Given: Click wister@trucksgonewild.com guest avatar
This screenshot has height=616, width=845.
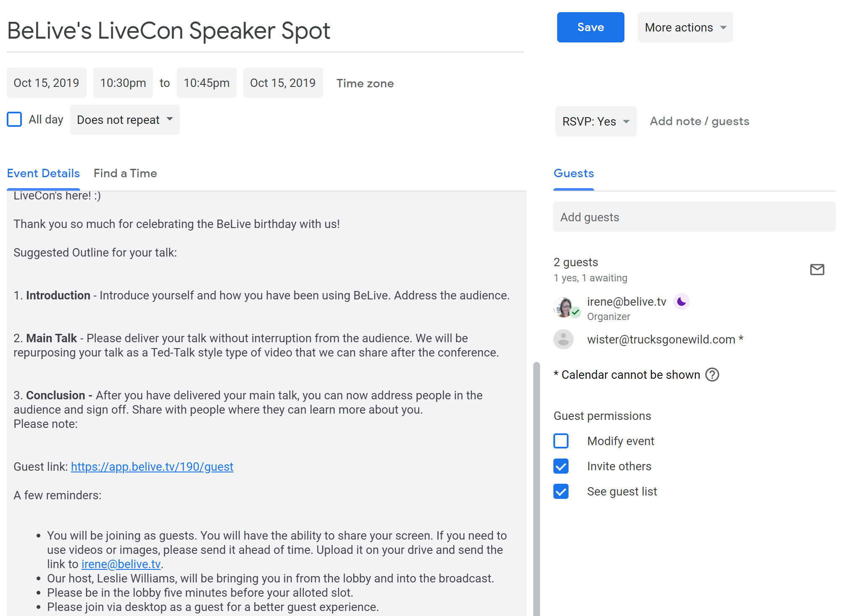Looking at the screenshot, I should tap(563, 339).
